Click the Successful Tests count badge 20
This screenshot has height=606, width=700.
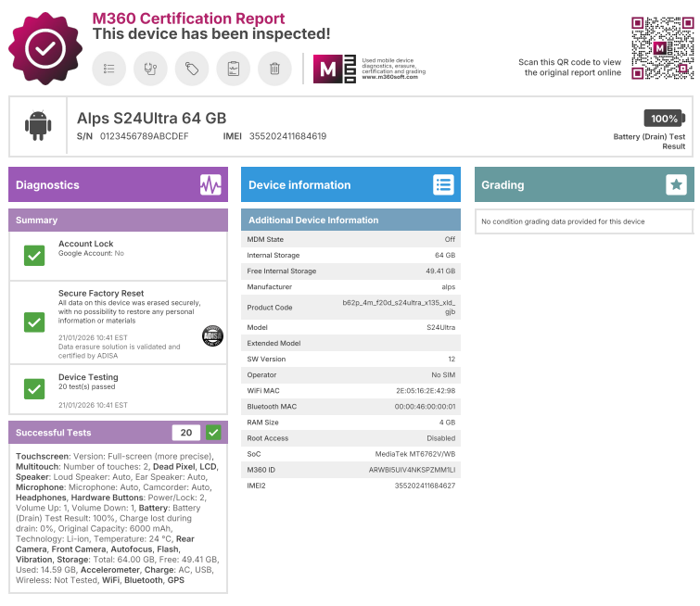pos(185,433)
